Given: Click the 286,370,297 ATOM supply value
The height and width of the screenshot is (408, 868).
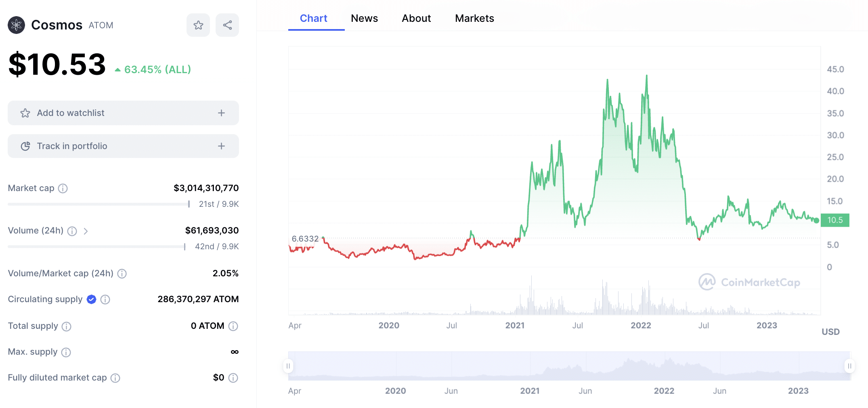Looking at the screenshot, I should [x=198, y=299].
